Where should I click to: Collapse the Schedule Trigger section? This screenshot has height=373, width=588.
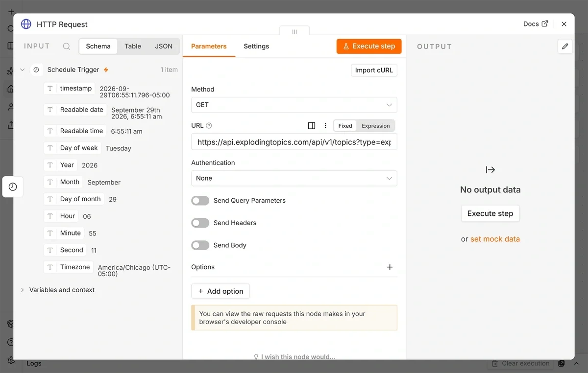[22, 70]
